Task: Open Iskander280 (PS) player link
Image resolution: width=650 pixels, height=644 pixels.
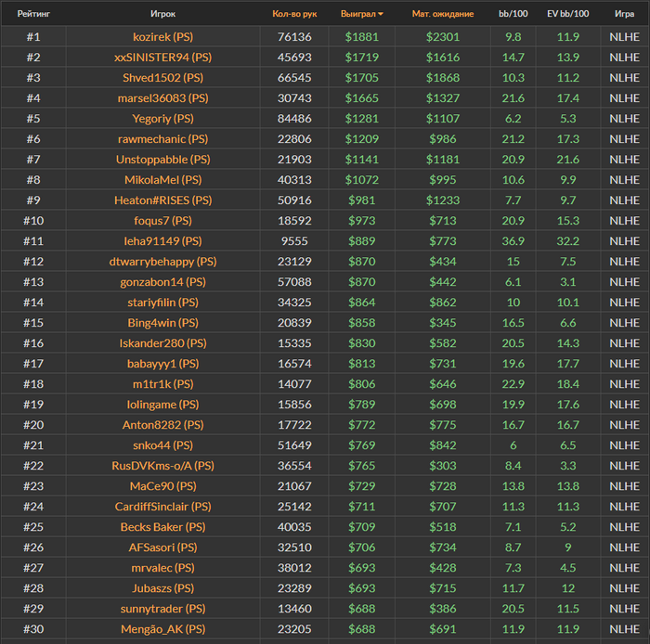Action: tap(162, 343)
